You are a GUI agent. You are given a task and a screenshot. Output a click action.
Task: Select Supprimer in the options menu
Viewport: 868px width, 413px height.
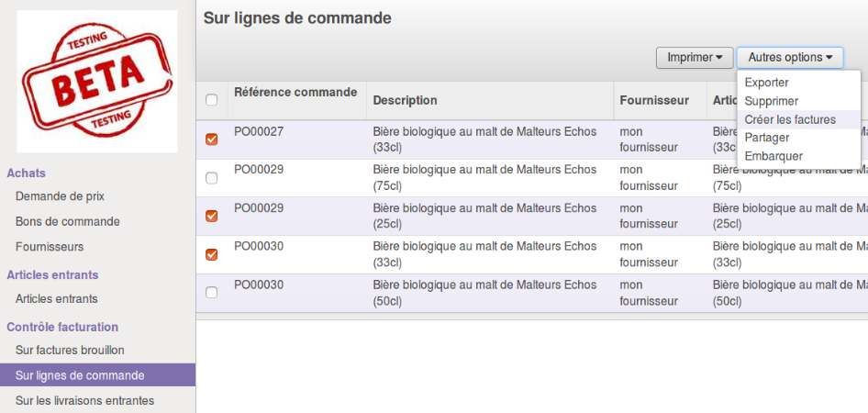coord(772,101)
